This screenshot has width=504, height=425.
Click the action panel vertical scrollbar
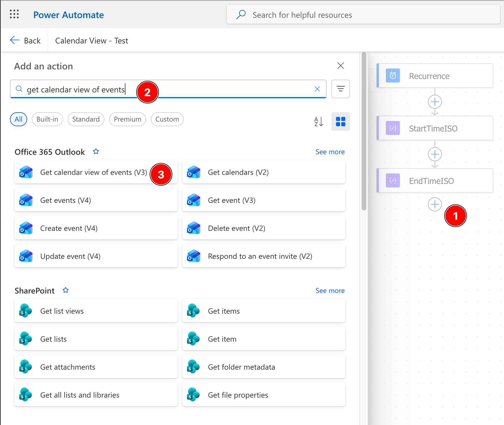(x=364, y=131)
